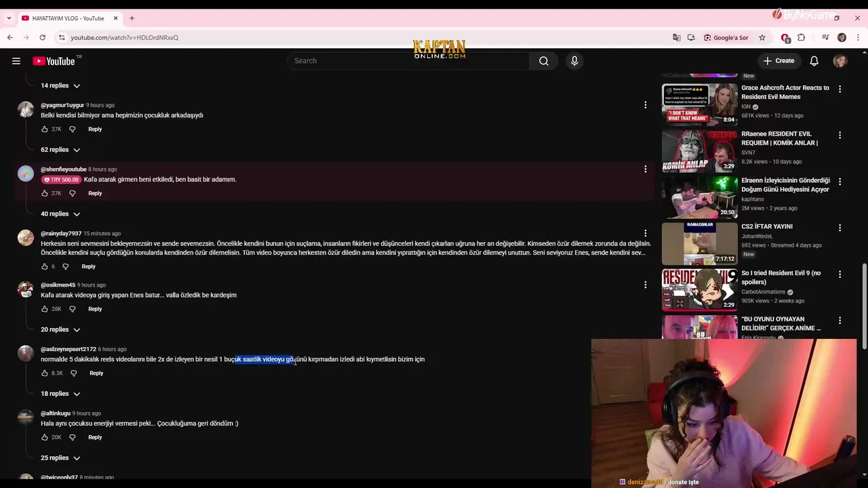
Task: Open menu for RRaenee RESIDENT EVIL video
Action: [840, 135]
